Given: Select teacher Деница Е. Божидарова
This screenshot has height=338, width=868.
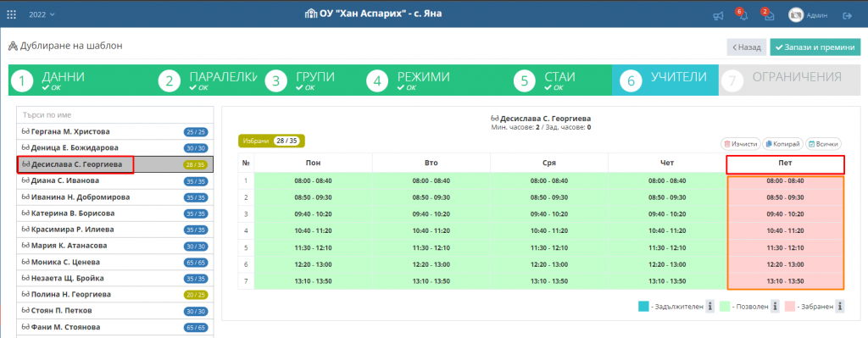Looking at the screenshot, I should pos(115,147).
